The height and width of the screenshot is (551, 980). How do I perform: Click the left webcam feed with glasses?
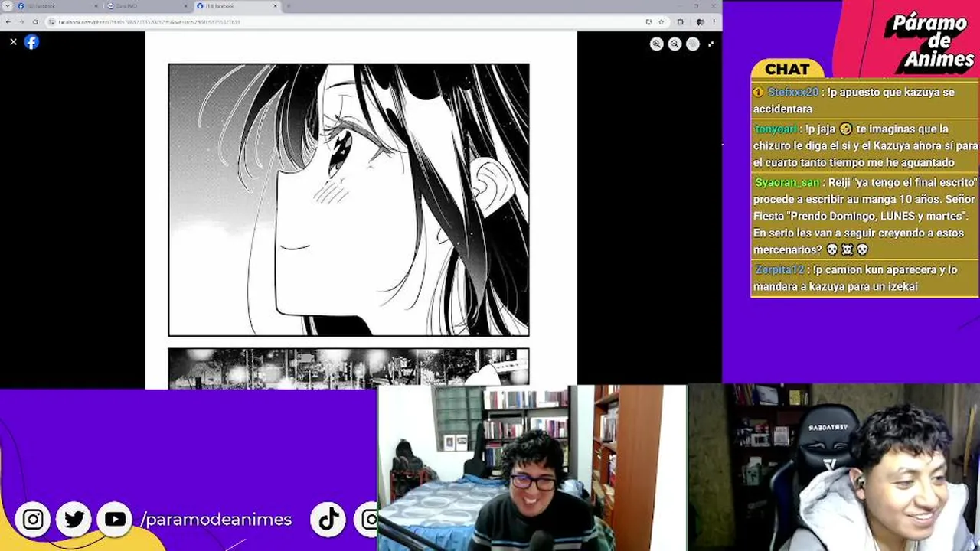click(532, 468)
